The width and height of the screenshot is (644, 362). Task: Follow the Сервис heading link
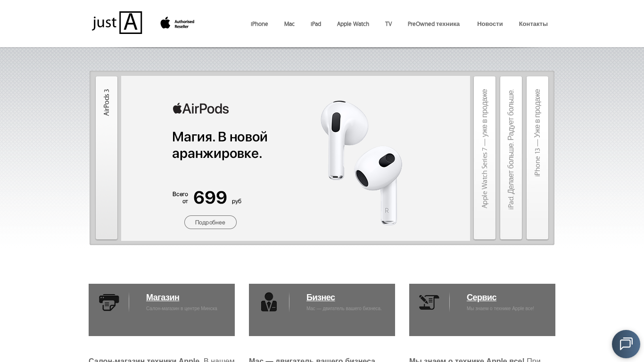(x=481, y=297)
